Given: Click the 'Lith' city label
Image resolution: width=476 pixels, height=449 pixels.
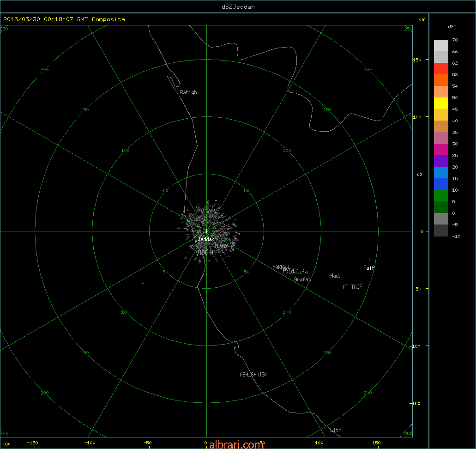Looking at the screenshot, I should tap(336, 430).
